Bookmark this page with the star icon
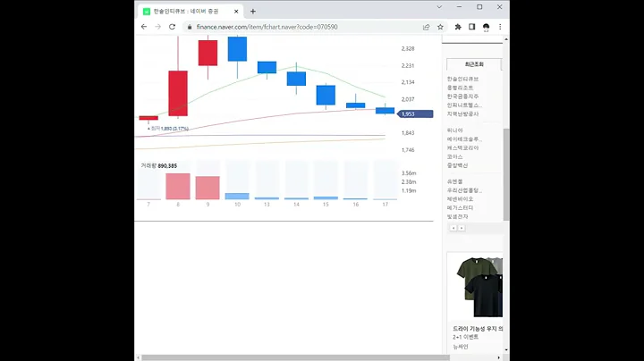 coord(440,27)
